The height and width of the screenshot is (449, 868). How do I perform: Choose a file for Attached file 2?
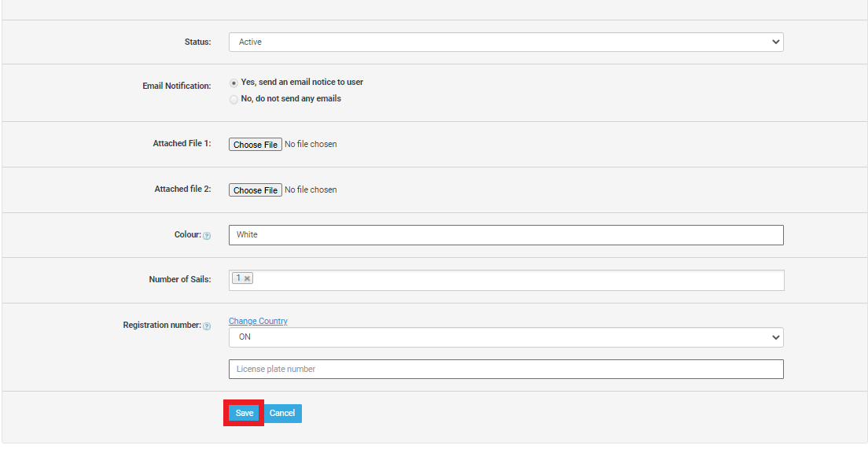click(256, 190)
